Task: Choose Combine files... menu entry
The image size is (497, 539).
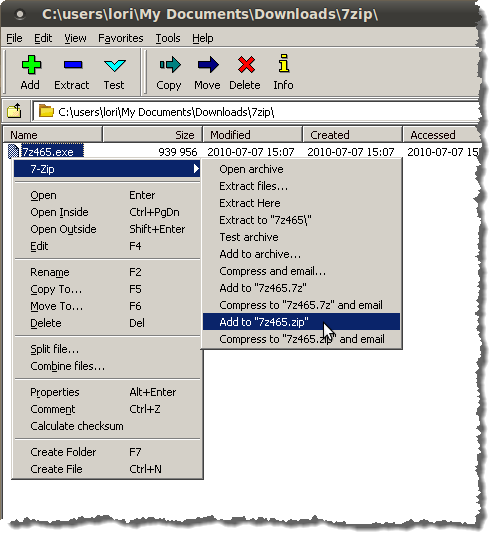Action: 107,366
